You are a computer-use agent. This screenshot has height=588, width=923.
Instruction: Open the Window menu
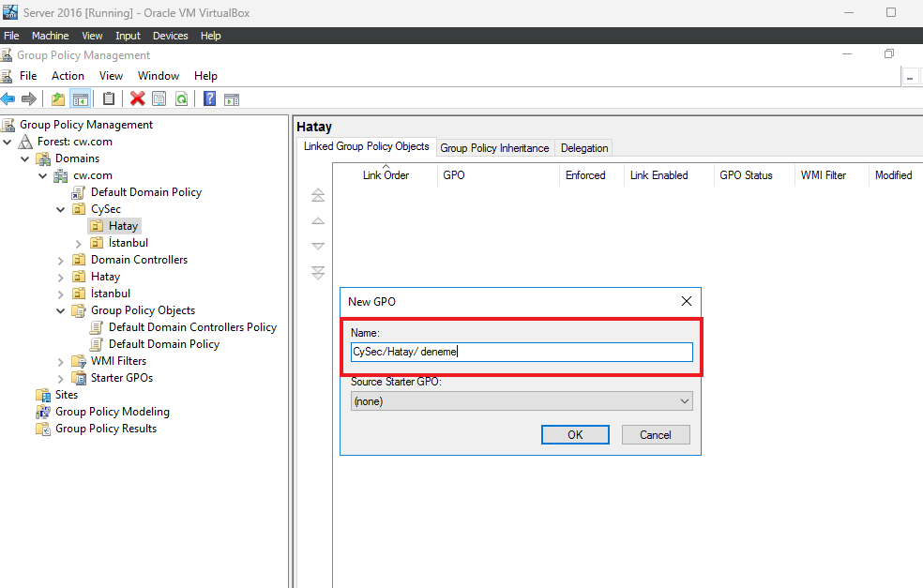click(159, 76)
